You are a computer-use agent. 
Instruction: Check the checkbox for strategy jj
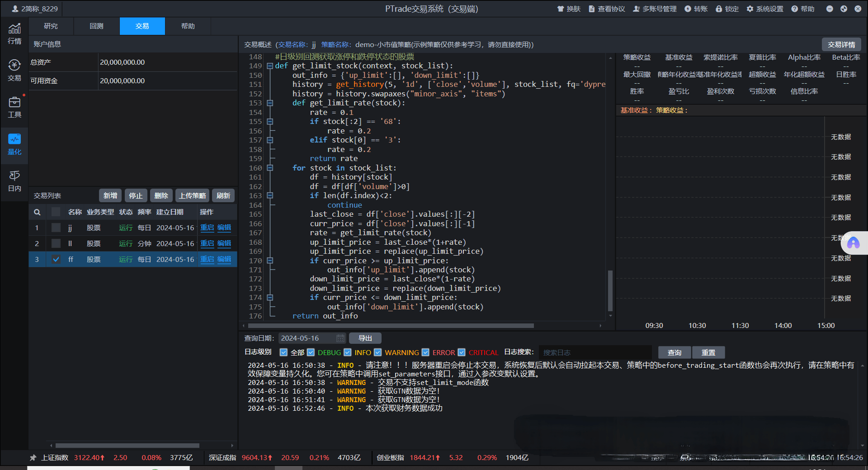point(56,228)
